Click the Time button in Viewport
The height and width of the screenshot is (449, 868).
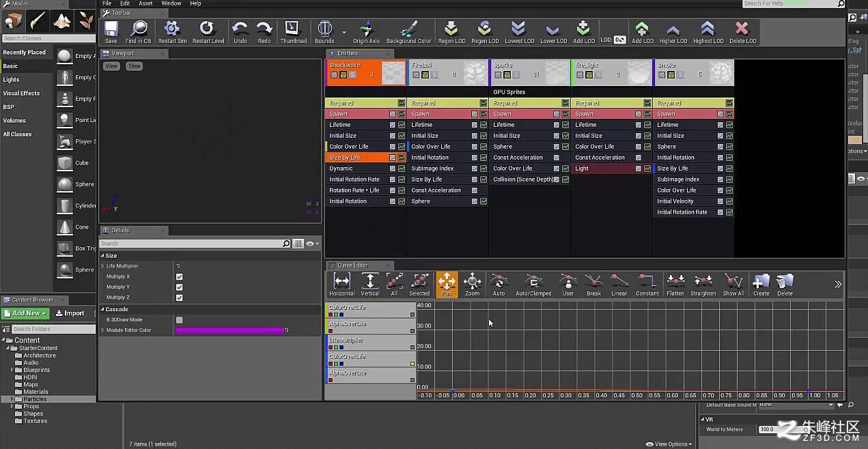[x=134, y=66]
